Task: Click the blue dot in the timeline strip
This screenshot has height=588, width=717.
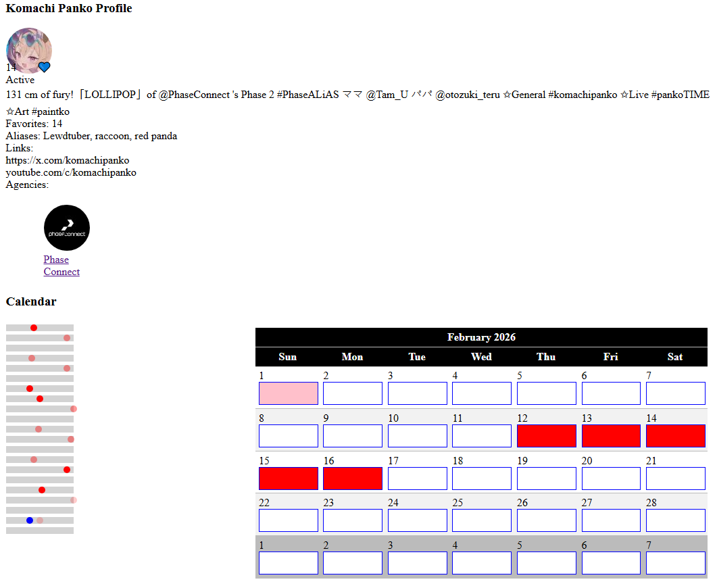Action: coord(30,520)
